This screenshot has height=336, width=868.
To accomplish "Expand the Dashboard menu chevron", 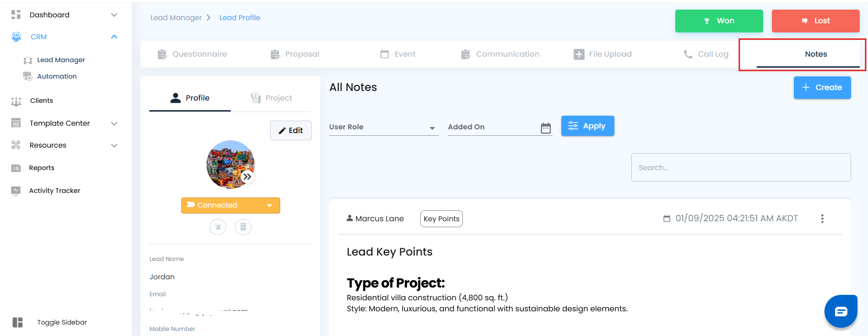I will tap(114, 15).
